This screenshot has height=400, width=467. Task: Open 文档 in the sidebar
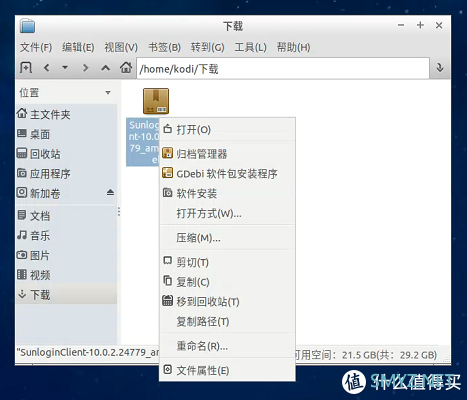pos(66,216)
